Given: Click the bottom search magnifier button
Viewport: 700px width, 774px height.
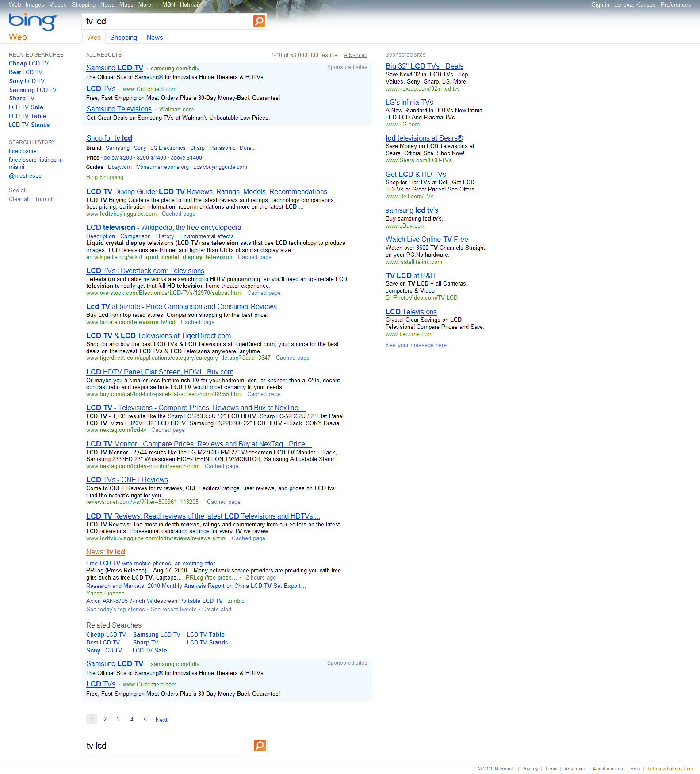Looking at the screenshot, I should point(260,745).
